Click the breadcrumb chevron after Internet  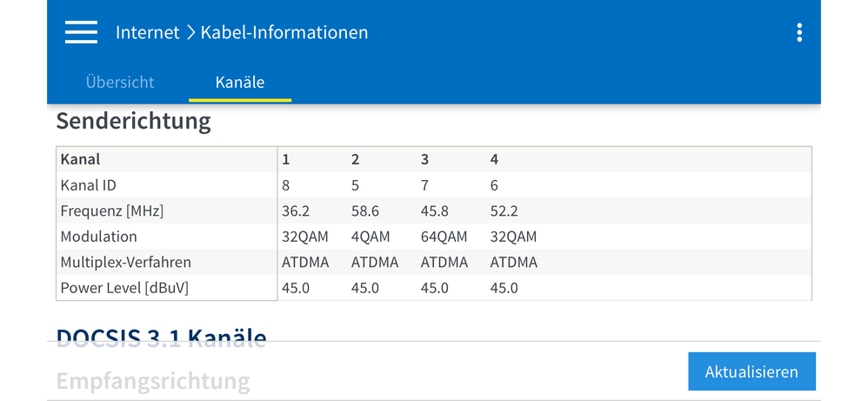click(190, 33)
